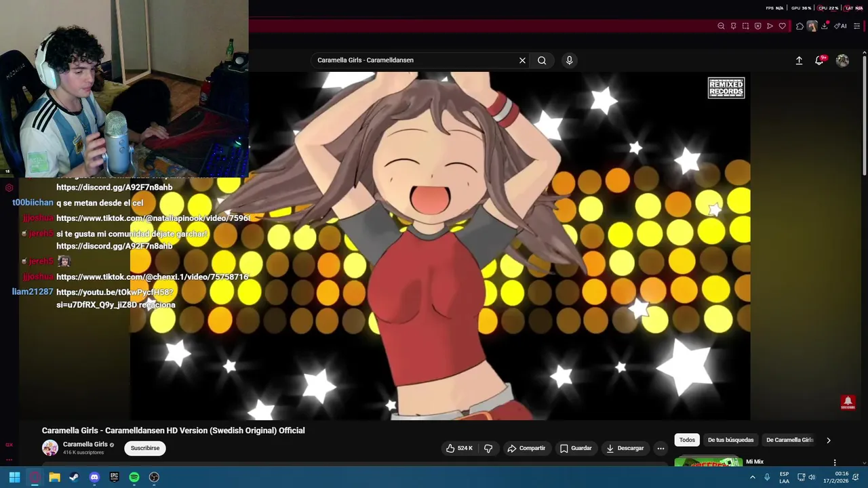This screenshot has width=868, height=488.
Task: Open the Windows notification center icon
Action: [856, 477]
